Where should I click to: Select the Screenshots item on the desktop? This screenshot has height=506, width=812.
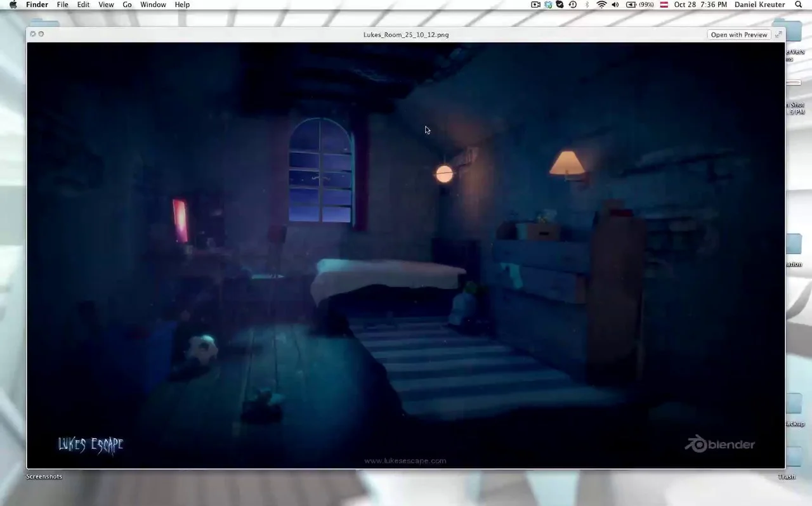[x=44, y=476]
